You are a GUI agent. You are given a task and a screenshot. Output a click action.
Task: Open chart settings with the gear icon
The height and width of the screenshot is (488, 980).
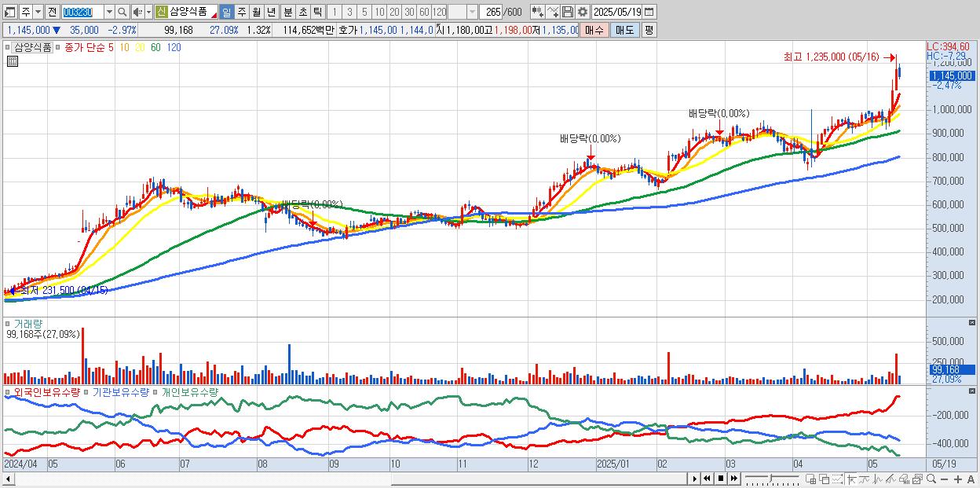583,12
